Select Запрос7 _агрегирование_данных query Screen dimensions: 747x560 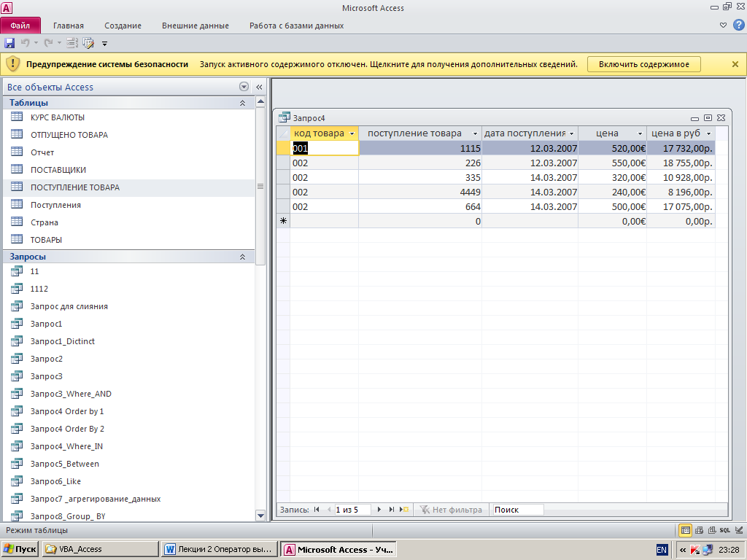click(96, 499)
